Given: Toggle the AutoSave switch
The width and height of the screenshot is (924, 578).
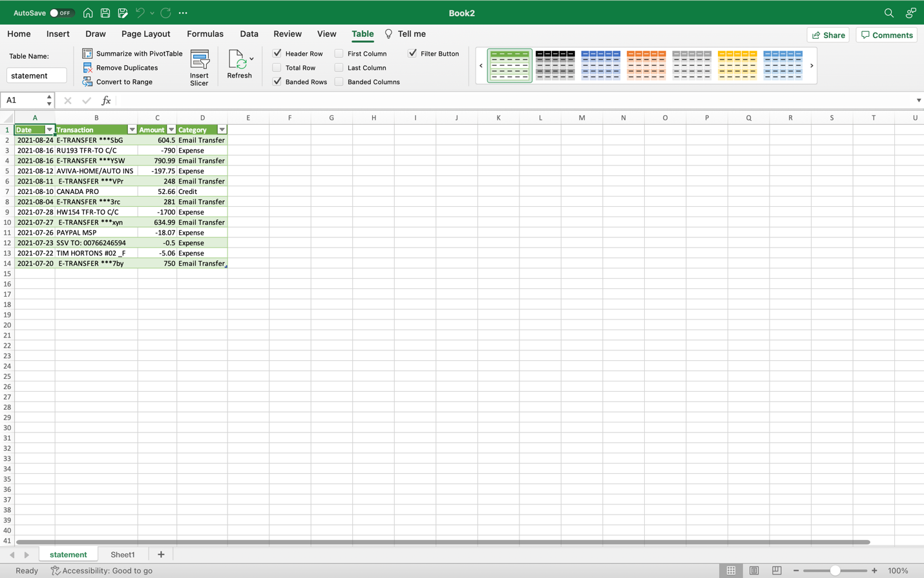Looking at the screenshot, I should click(62, 13).
